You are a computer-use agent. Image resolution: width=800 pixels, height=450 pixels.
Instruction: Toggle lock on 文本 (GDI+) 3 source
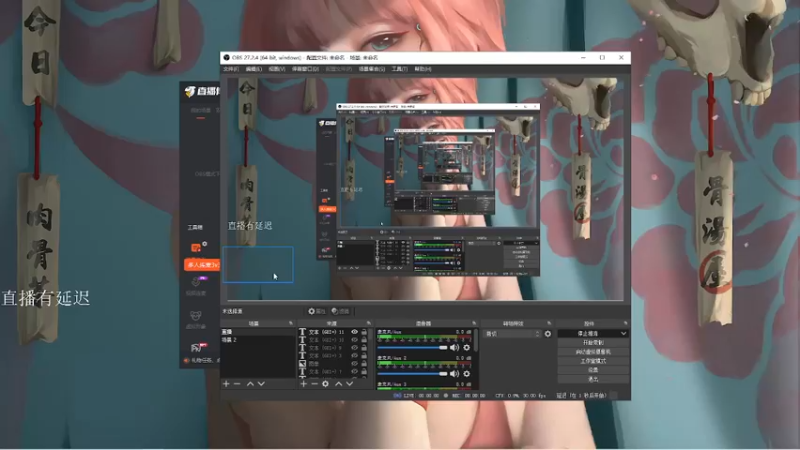pyautogui.click(x=364, y=356)
